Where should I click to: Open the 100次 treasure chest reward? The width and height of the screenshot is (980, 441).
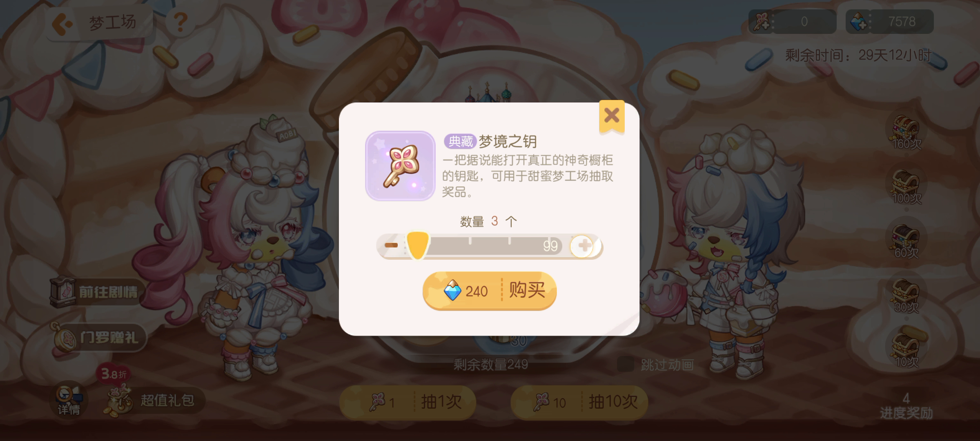[906, 187]
